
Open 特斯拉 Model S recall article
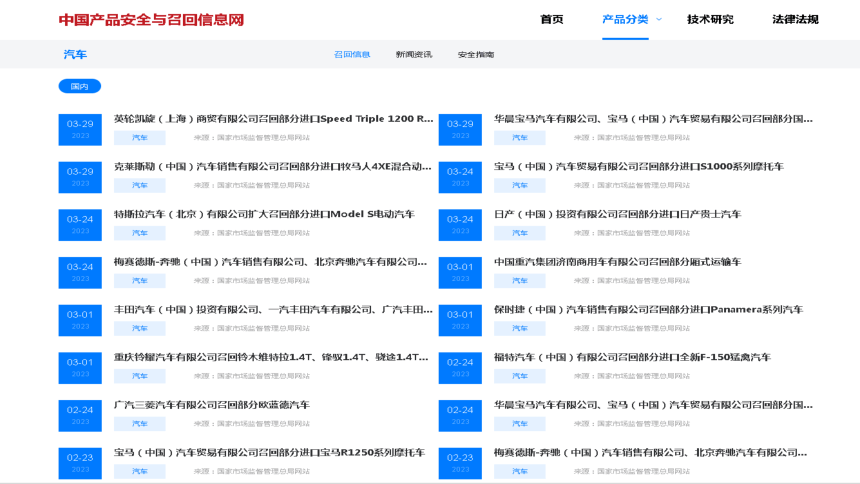click(x=264, y=214)
